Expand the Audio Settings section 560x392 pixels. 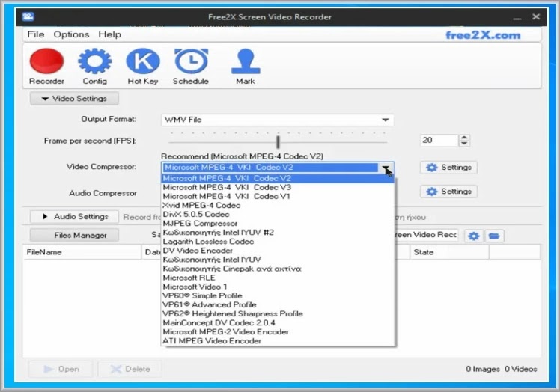(74, 217)
